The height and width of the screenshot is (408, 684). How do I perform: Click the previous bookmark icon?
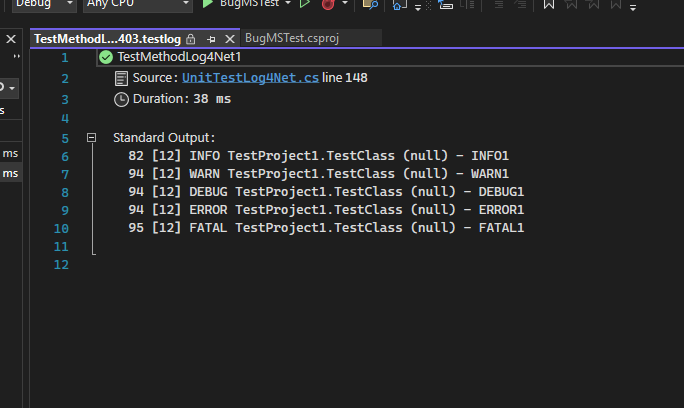pyautogui.click(x=571, y=4)
